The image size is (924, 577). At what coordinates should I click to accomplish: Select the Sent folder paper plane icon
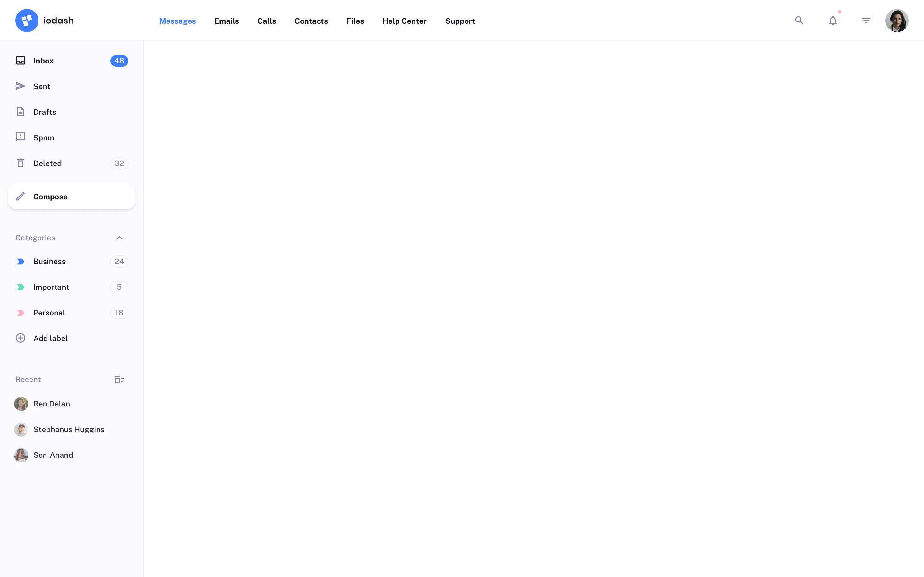(21, 86)
